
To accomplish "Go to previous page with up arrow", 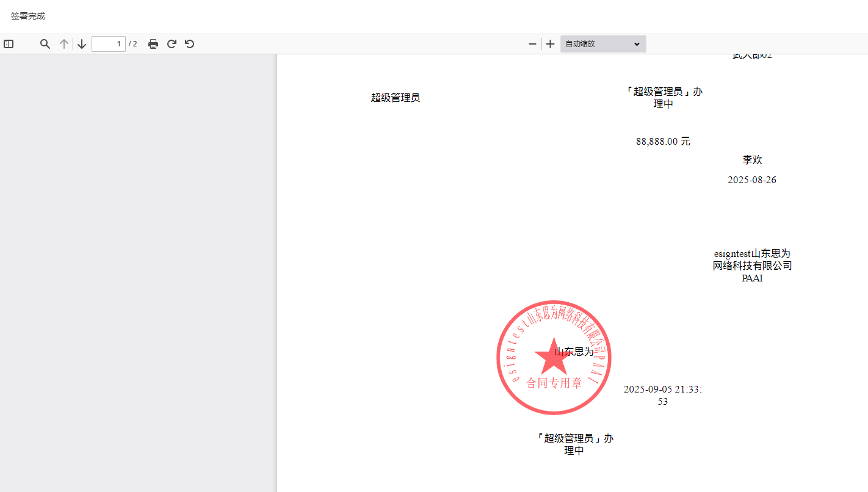I will tap(63, 44).
